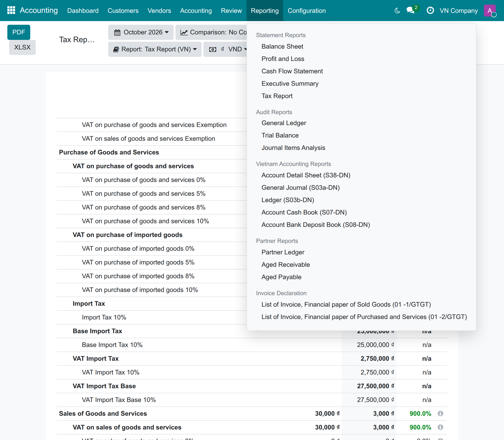504x440 pixels.
Task: Open Journal Items Analysis
Action: (x=293, y=148)
